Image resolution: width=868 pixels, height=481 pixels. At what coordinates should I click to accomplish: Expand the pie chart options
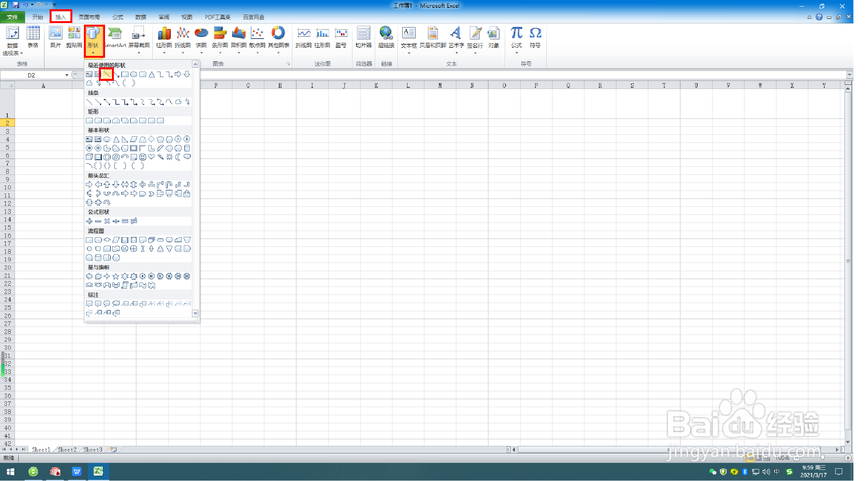[201, 40]
